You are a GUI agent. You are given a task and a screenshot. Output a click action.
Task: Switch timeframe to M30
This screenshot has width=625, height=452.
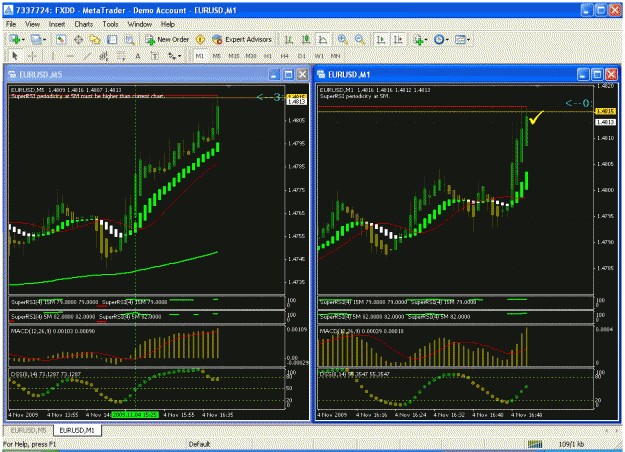click(251, 56)
